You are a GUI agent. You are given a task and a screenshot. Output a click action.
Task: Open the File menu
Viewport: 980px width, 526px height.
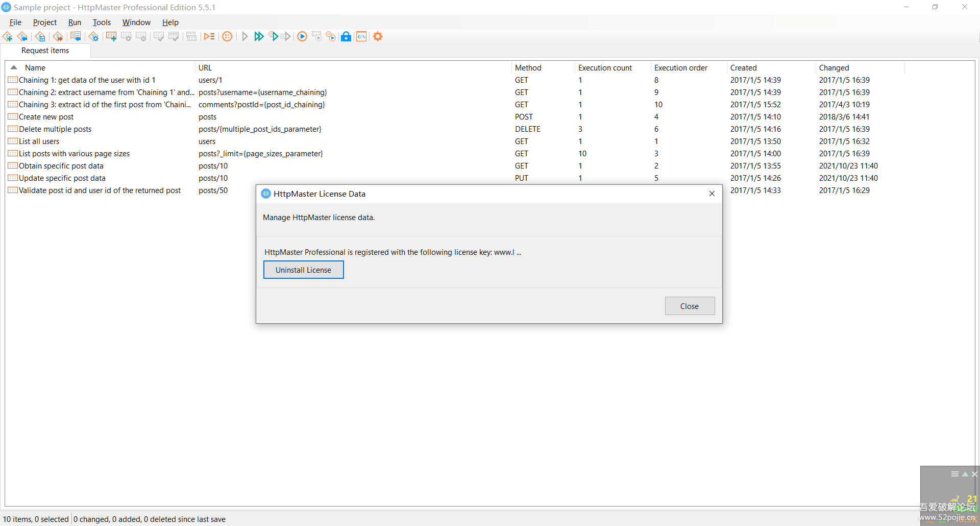pos(15,22)
